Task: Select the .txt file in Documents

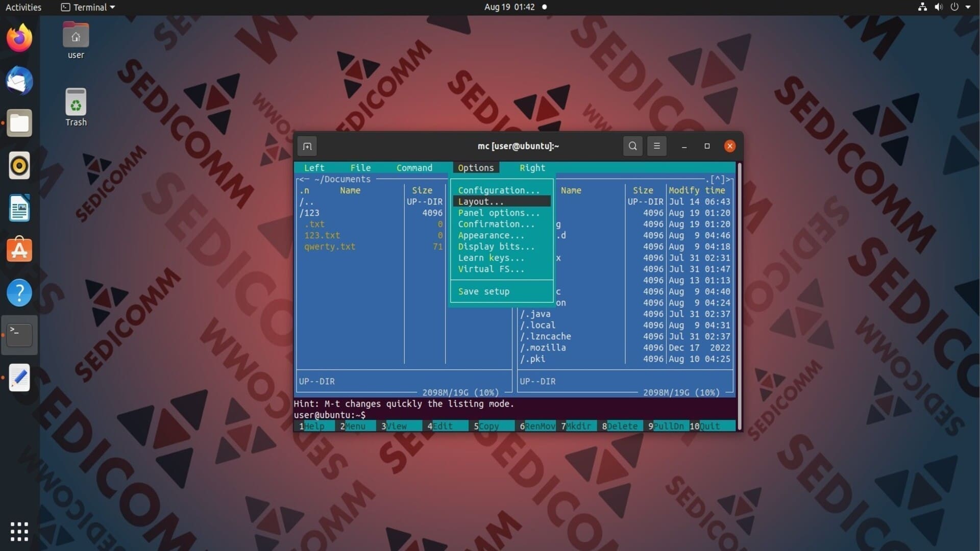Action: 371,224
